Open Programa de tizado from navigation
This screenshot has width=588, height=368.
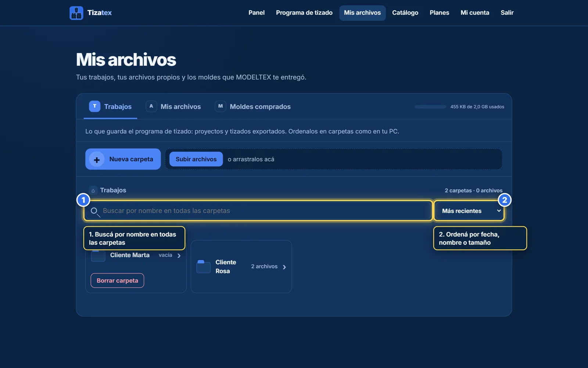pos(304,13)
